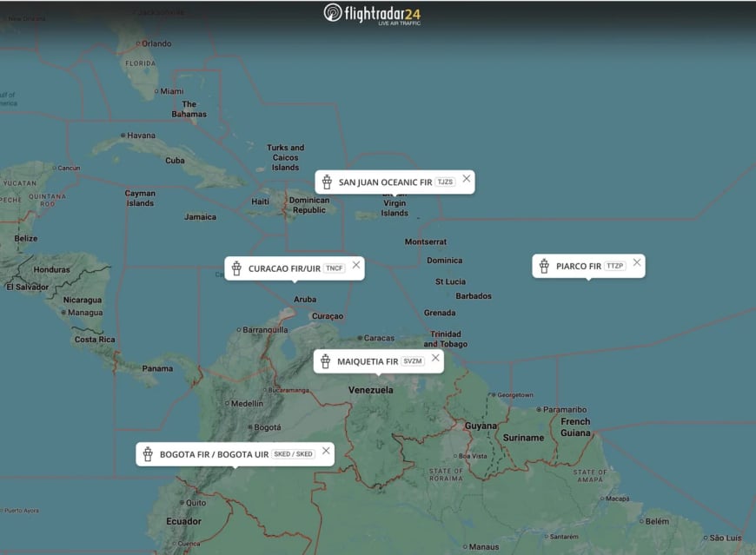
Task: Click the MAIQUETIA FIR title
Action: point(368,361)
